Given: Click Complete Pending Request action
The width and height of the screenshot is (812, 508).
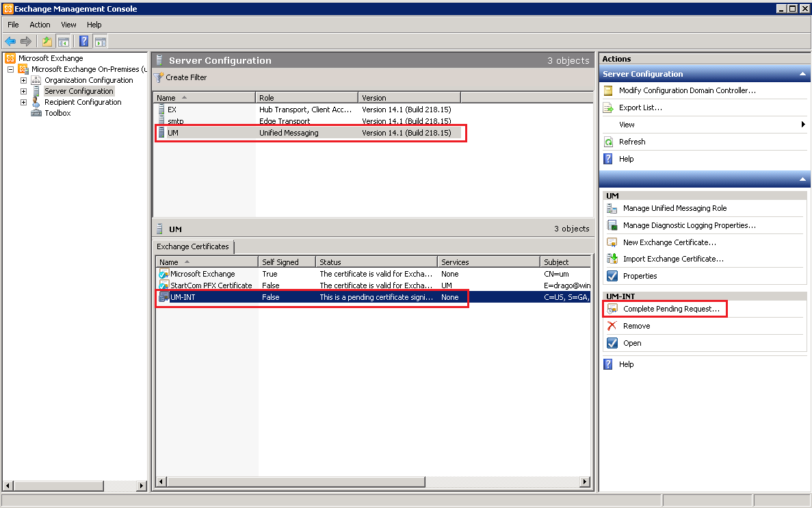Looking at the screenshot, I should [x=671, y=309].
